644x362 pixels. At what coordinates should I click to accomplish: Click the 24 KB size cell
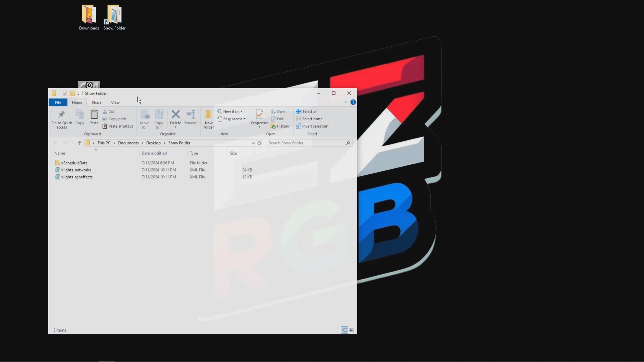click(247, 170)
